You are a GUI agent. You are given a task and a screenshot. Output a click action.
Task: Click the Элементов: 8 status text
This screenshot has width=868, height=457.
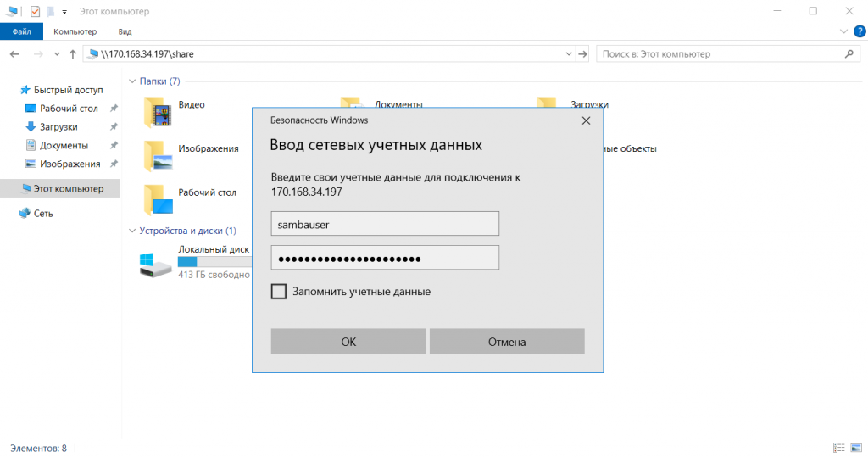pyautogui.click(x=38, y=449)
